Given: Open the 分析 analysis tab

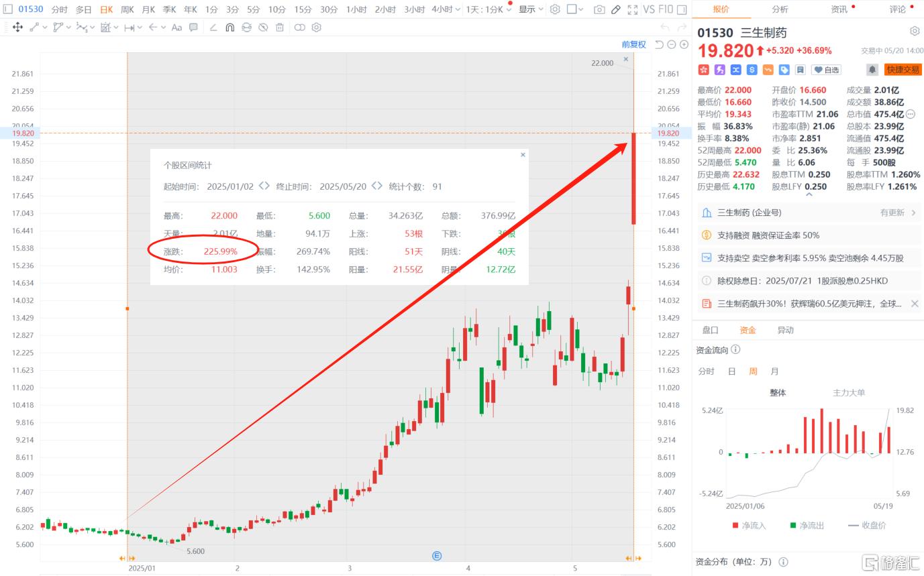Looking at the screenshot, I should (x=780, y=9).
